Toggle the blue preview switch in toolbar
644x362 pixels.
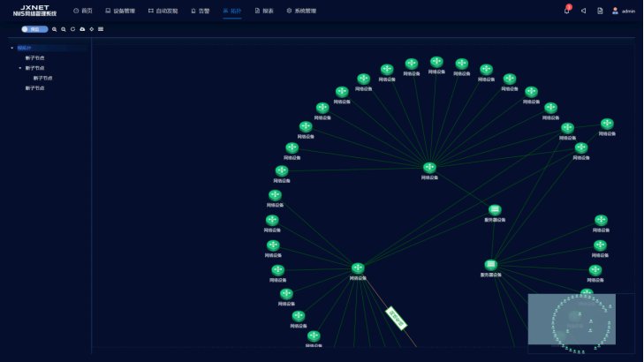[34, 29]
